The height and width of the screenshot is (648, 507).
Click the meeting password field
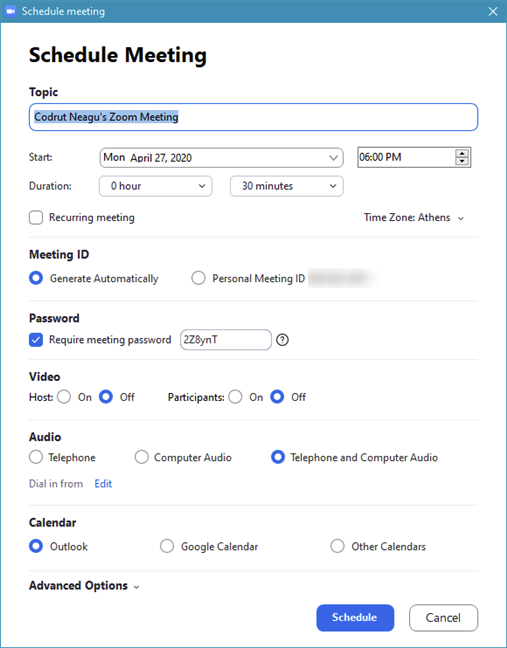point(226,340)
